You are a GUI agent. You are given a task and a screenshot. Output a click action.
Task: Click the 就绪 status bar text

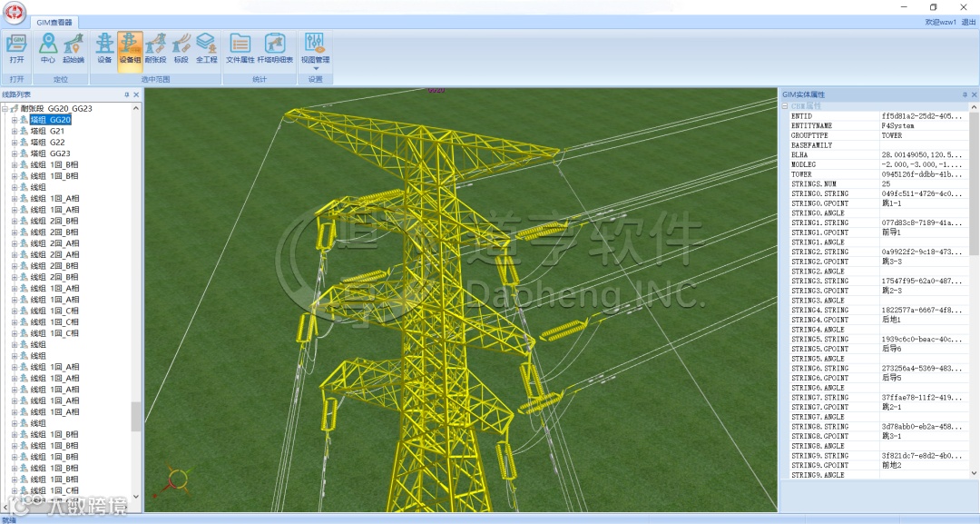(x=9, y=519)
